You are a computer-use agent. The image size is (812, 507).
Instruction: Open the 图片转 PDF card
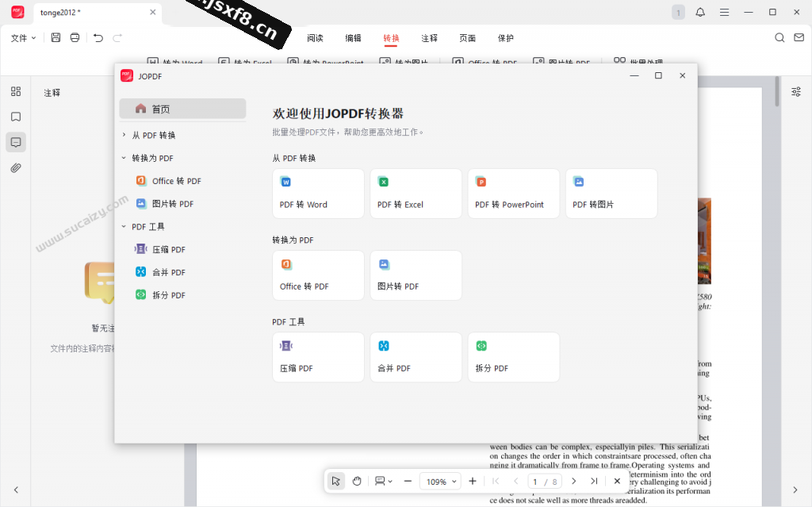(x=416, y=275)
